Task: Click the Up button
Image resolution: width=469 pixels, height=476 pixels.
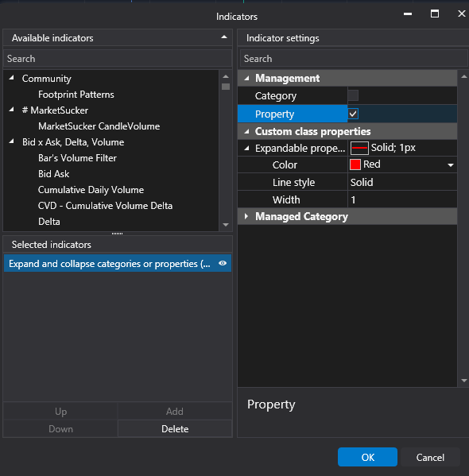Action: click(x=60, y=412)
